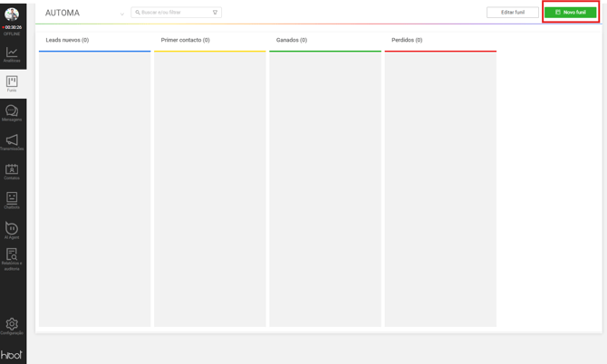Click the Primer contacto (0) column header

tap(186, 40)
